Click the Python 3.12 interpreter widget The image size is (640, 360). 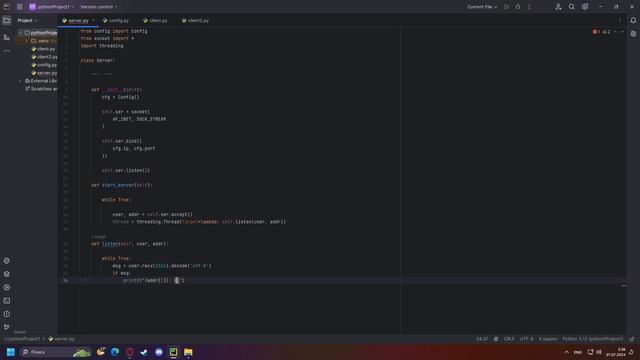593,339
